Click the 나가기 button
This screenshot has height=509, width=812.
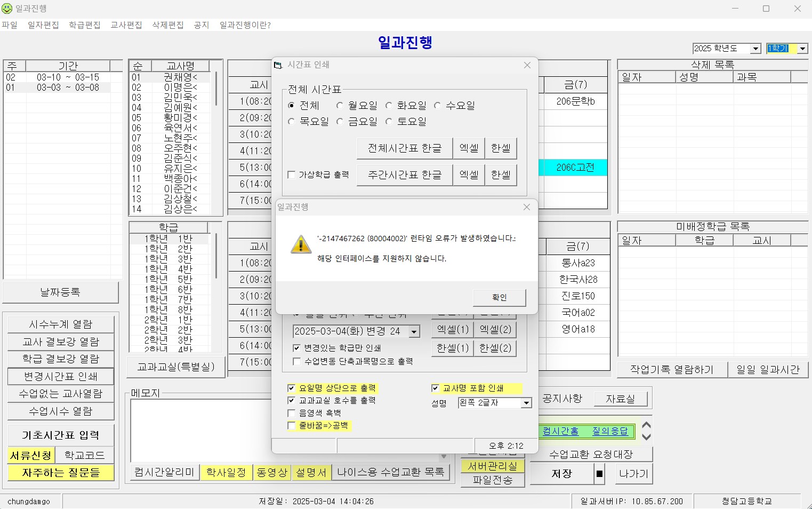click(x=633, y=474)
